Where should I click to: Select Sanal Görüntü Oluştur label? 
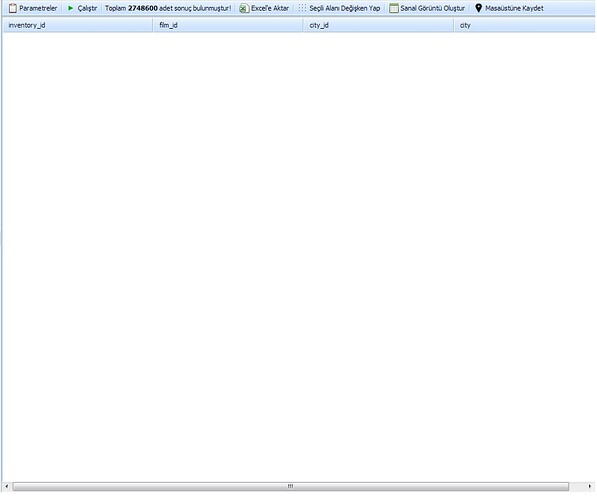click(433, 8)
